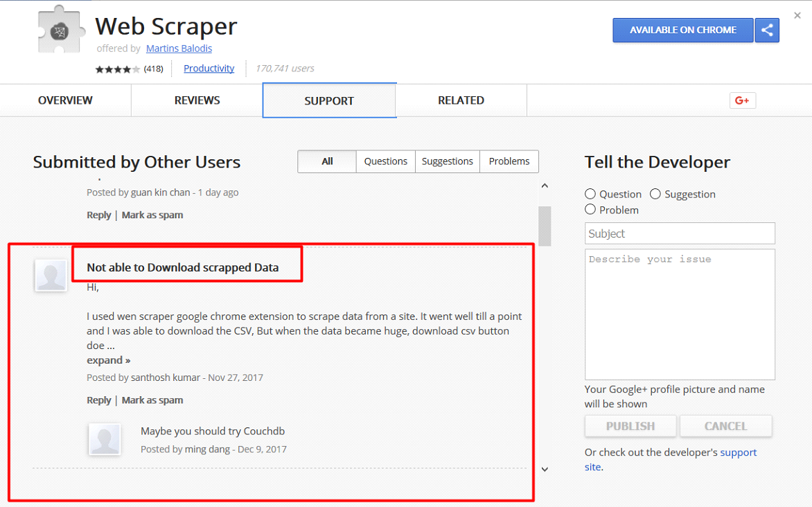
Task: Filter posts by Suggestions
Action: click(448, 161)
